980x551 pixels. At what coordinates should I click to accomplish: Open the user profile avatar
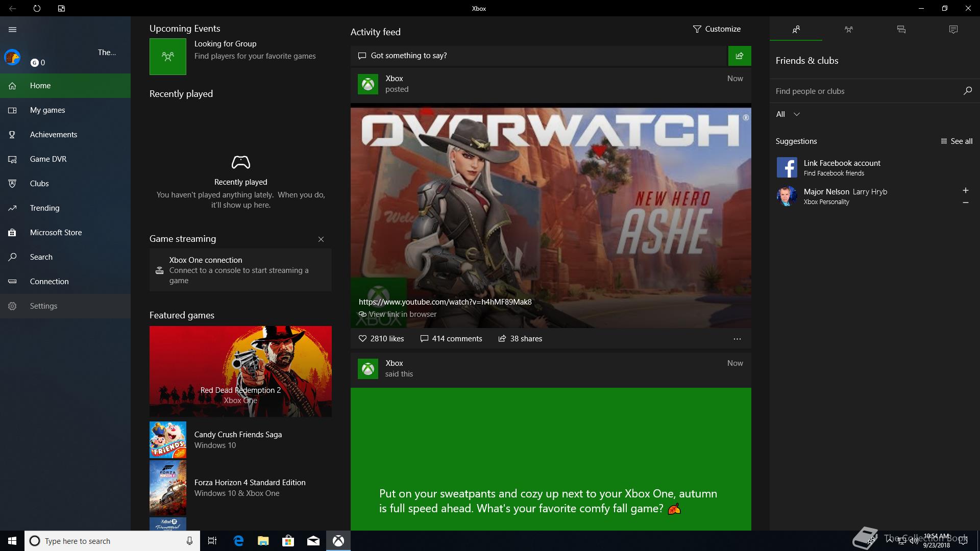tap(12, 57)
